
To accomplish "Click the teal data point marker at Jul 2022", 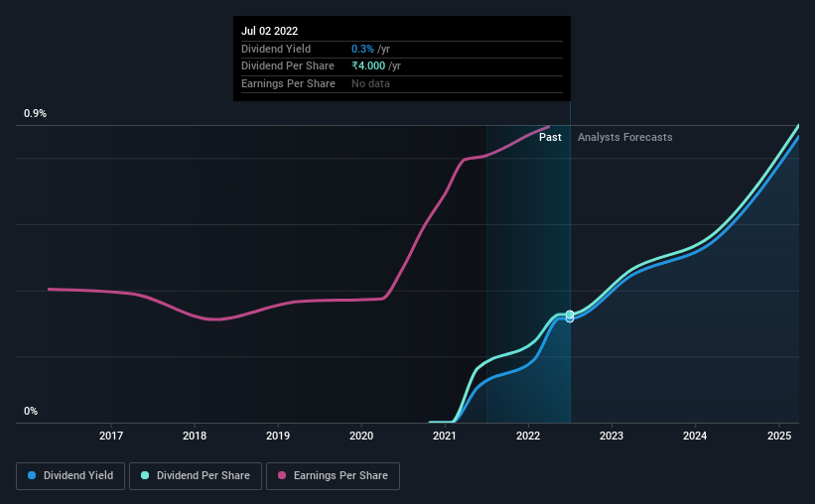I will [x=570, y=315].
